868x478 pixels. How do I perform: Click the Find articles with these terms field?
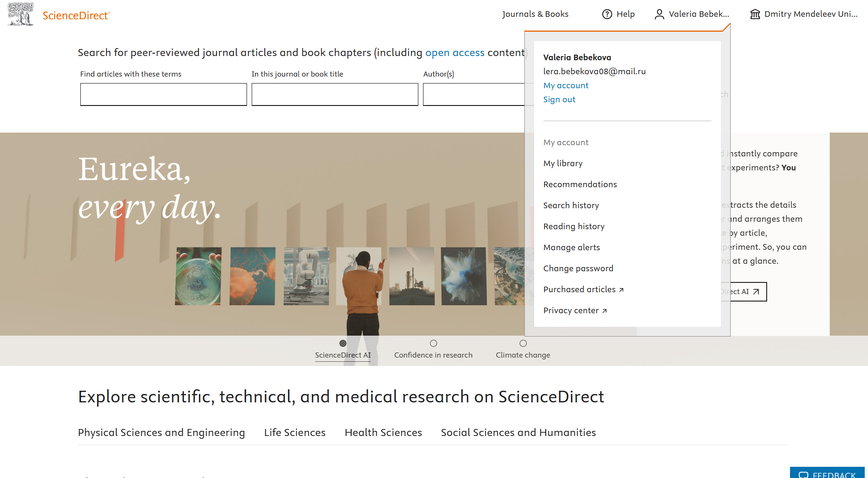[x=163, y=95]
